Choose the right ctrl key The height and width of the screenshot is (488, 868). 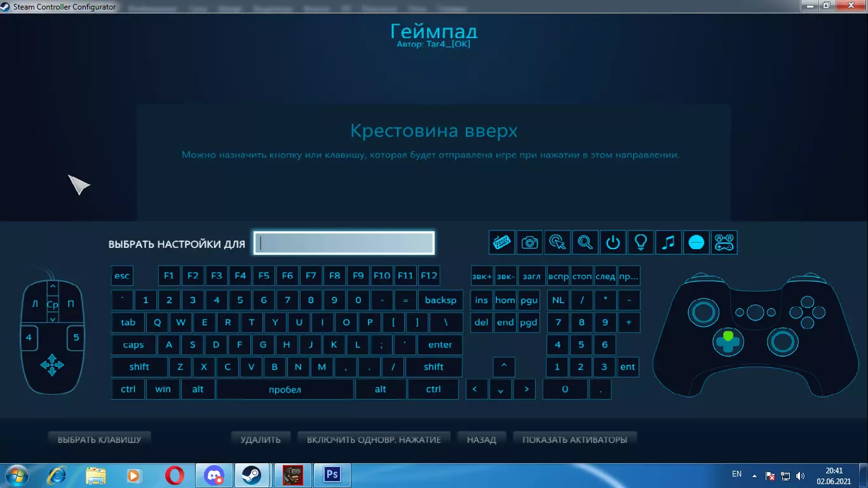click(x=433, y=389)
